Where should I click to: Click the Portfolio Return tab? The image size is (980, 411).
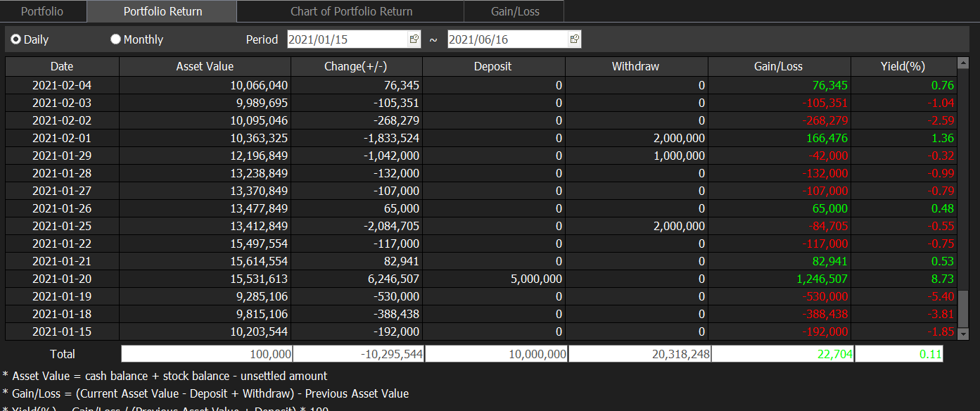(163, 11)
